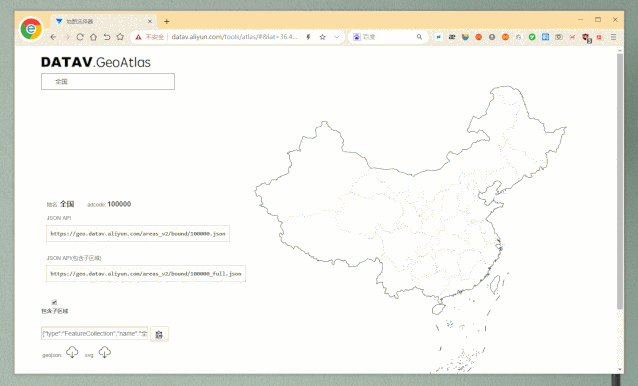Viewport: 638px width, 386px height.
Task: Click the adcode value 100000
Action: point(119,204)
